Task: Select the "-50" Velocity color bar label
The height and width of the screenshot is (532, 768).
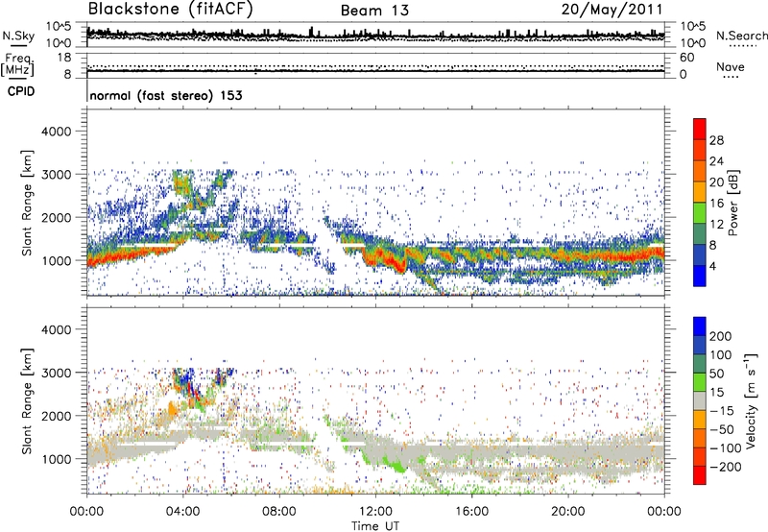Action: pos(722,429)
